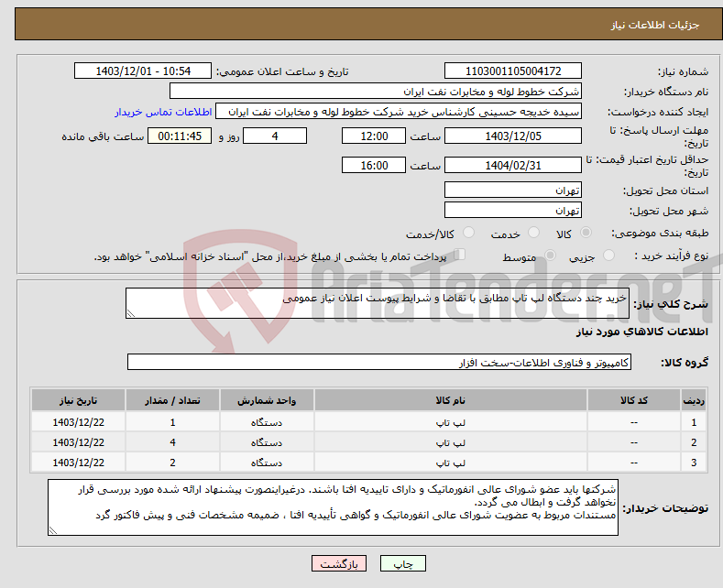Click the announcement date field 1403/12/01 - 10:54
This screenshot has width=723, height=588.
pyautogui.click(x=142, y=71)
